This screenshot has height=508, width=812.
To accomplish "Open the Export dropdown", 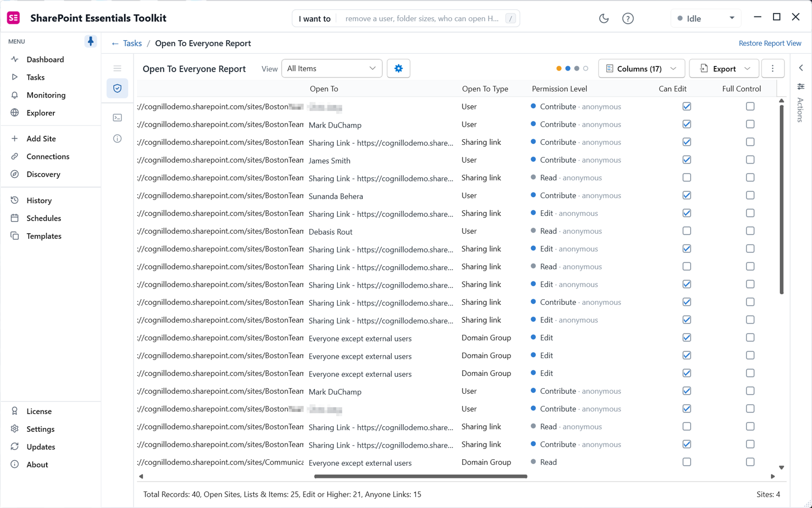I will pos(724,68).
